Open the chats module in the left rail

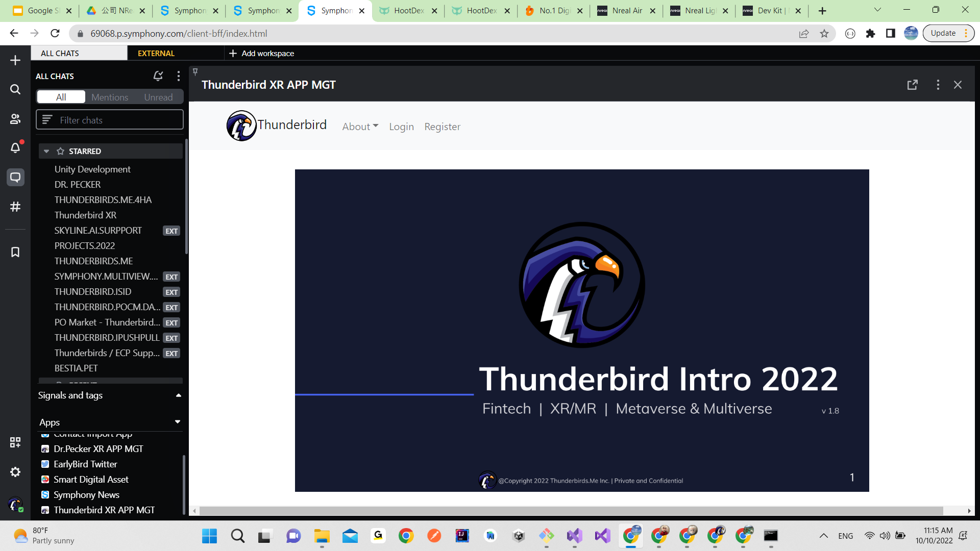[x=15, y=178]
